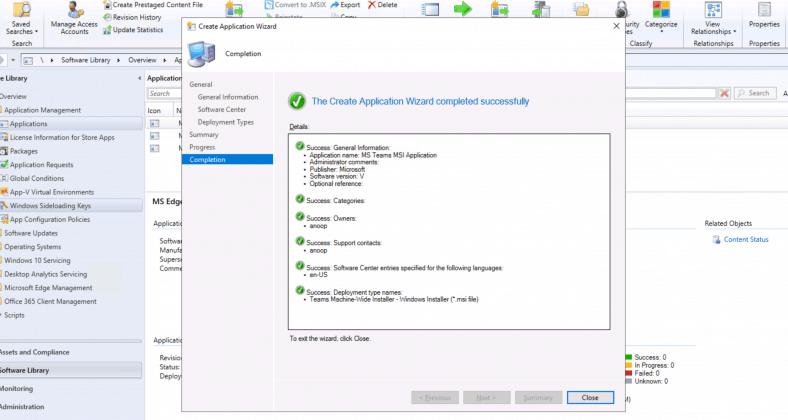Viewport: 788px width, 420px height.
Task: Select Packages node
Action: [24, 151]
